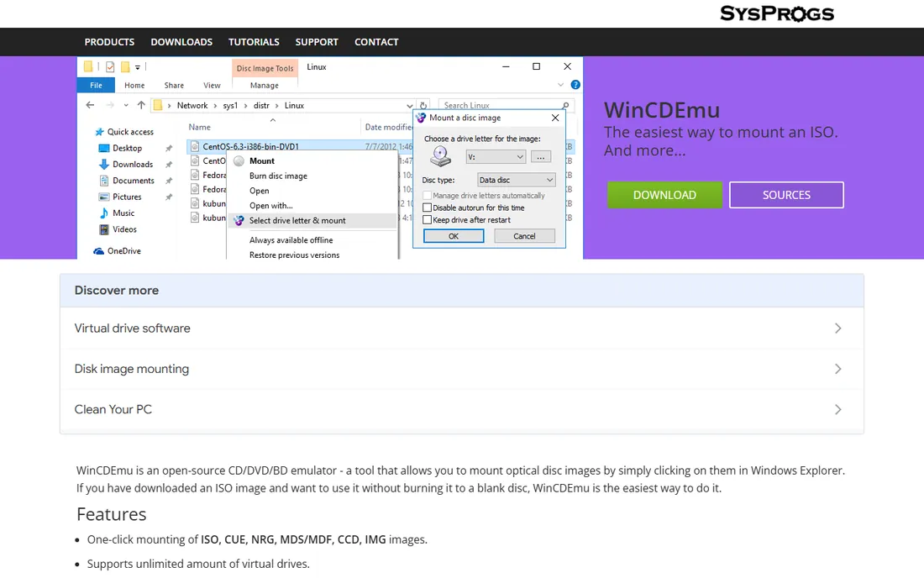
Task: Sort by the Name column header
Action: [199, 127]
